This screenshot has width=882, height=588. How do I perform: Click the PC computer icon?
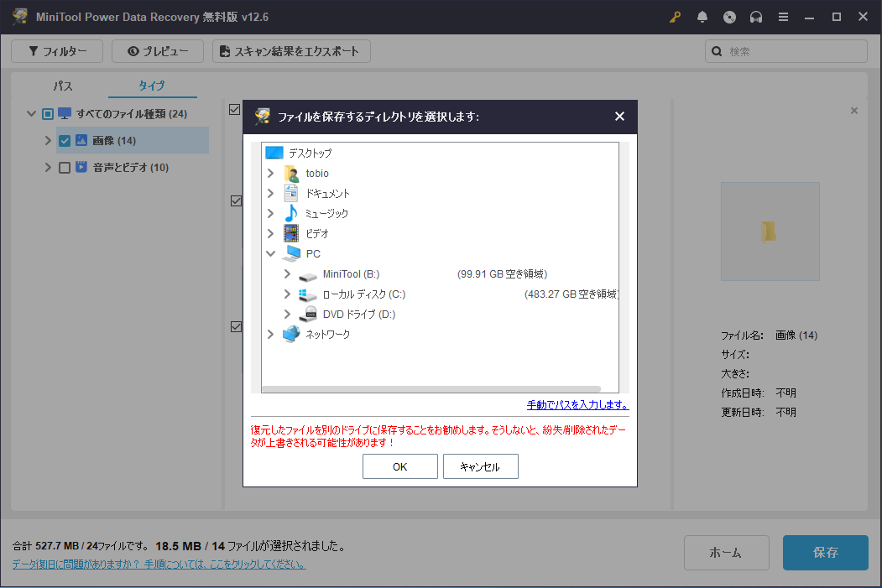pyautogui.click(x=291, y=253)
